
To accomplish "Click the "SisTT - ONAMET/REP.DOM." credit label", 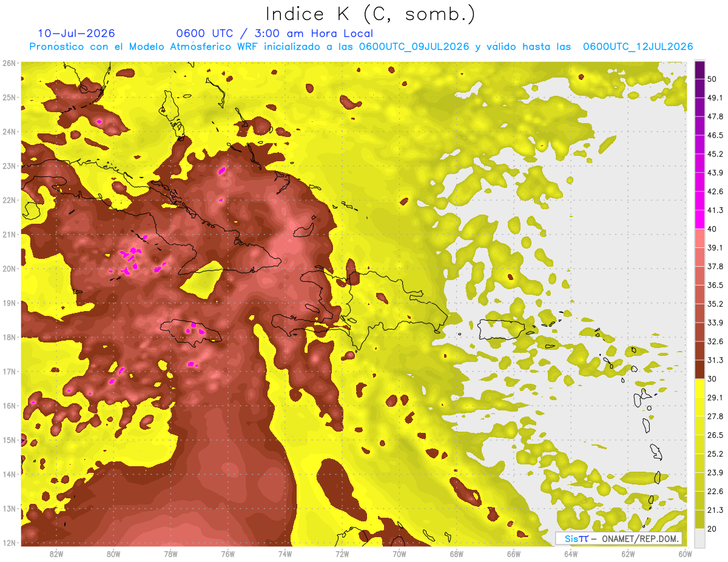I will coord(619,538).
